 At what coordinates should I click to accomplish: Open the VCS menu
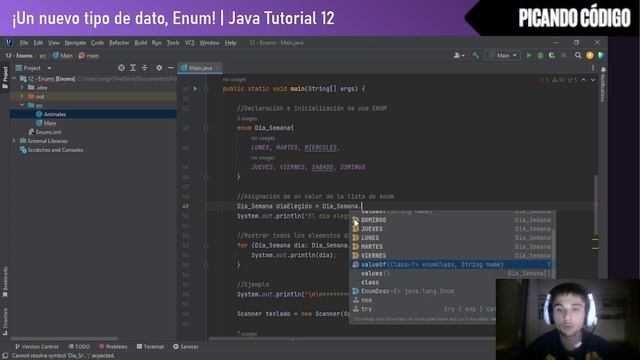[189, 43]
